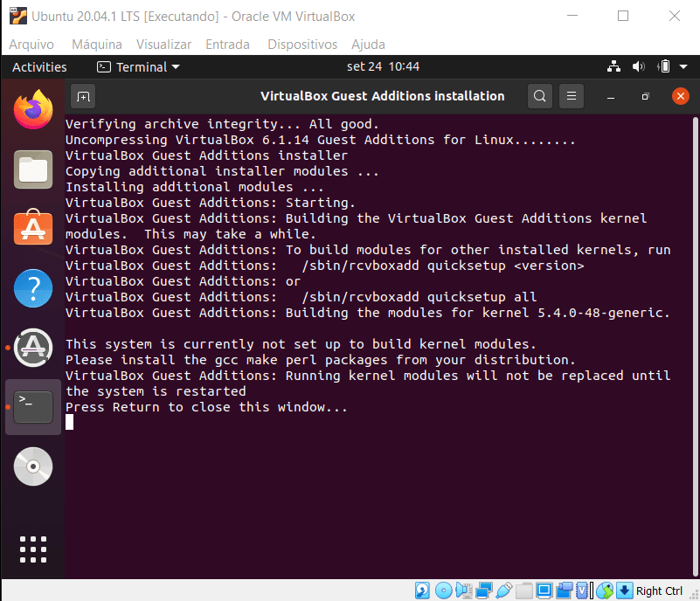The height and width of the screenshot is (601, 700).
Task: Open the Help question mark icon
Action: click(33, 288)
